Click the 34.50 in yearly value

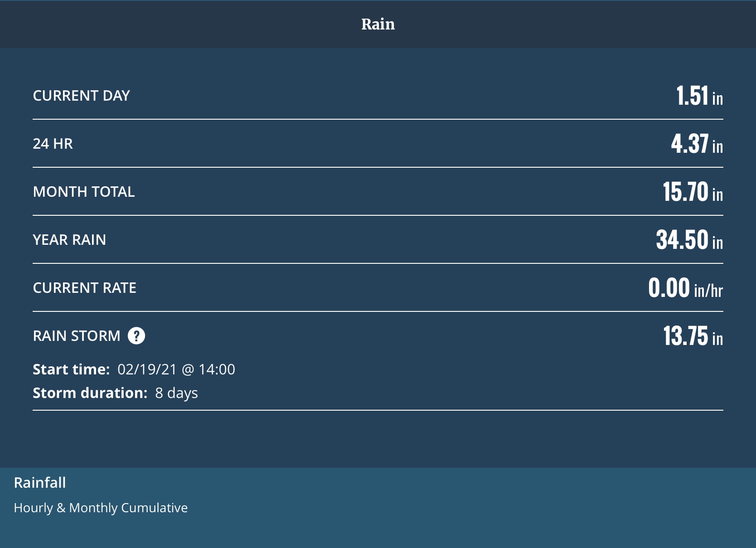pos(689,240)
